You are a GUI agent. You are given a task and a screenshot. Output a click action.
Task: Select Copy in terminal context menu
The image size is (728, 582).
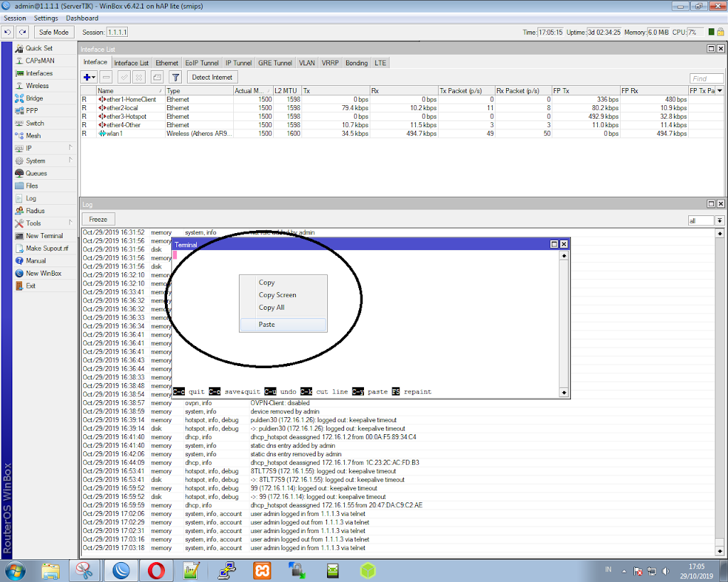click(283, 282)
